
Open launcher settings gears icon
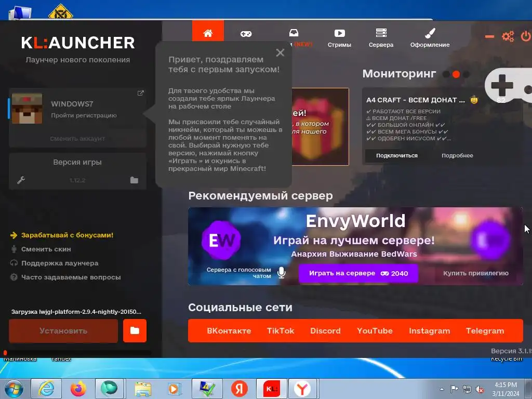pos(508,36)
